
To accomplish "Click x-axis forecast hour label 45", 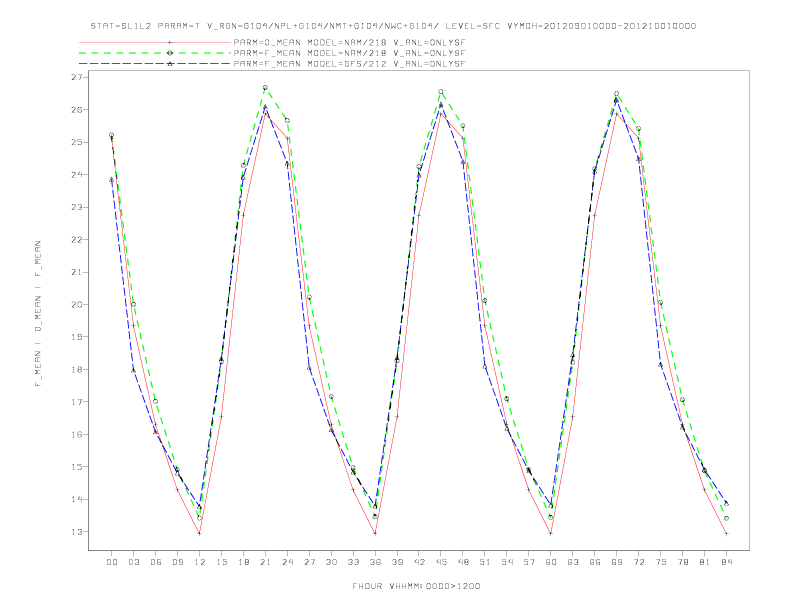I will [441, 562].
